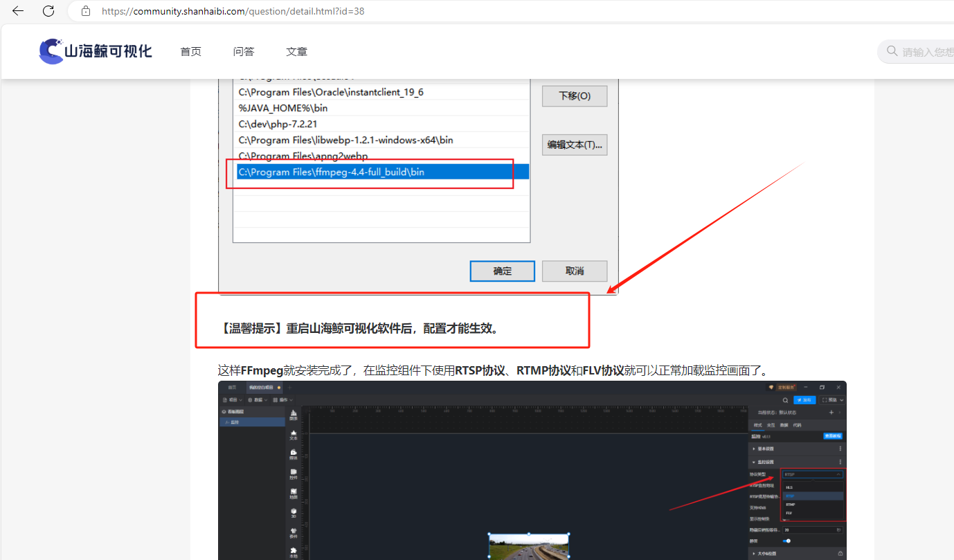Screen dimensions: 954x560
Task: Select the ffmpeg-4.4-full_build\bin path row
Action: click(382, 172)
